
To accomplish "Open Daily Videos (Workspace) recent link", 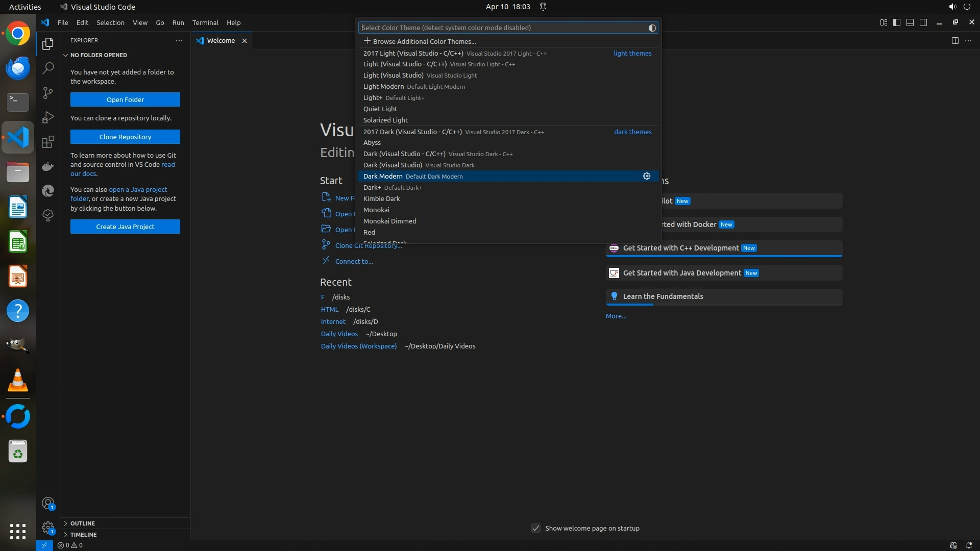I will [358, 346].
